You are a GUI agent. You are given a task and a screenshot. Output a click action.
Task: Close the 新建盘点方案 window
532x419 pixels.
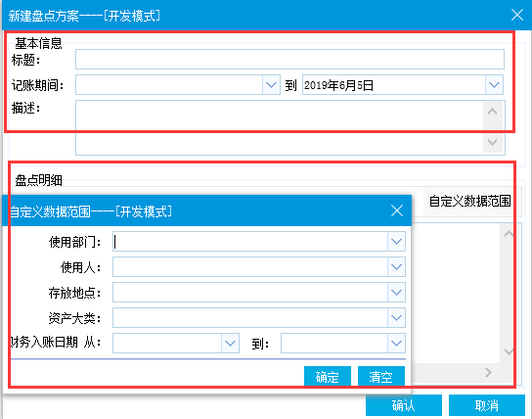[517, 15]
